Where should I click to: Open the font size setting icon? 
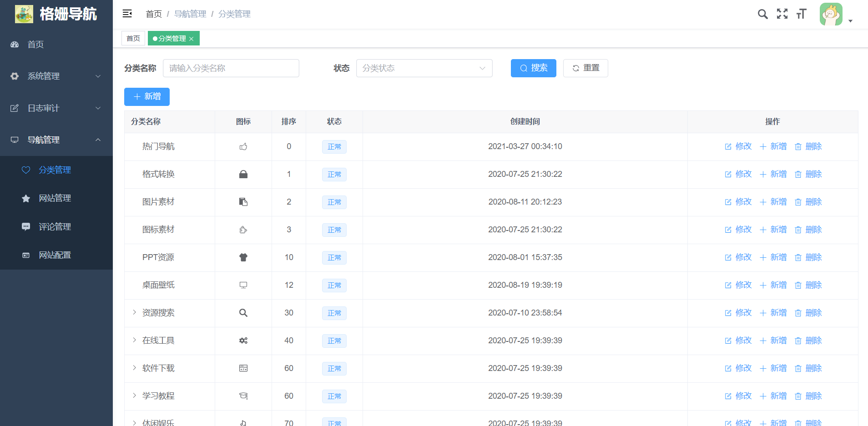coord(802,14)
